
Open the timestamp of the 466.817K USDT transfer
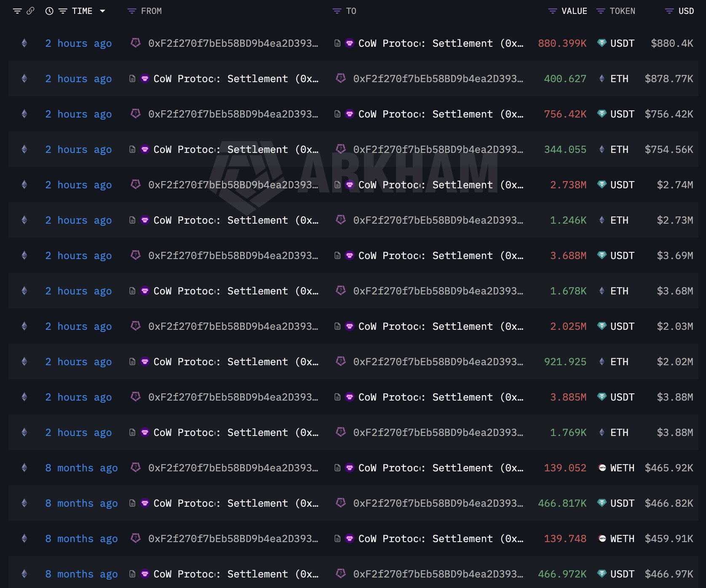click(x=81, y=503)
